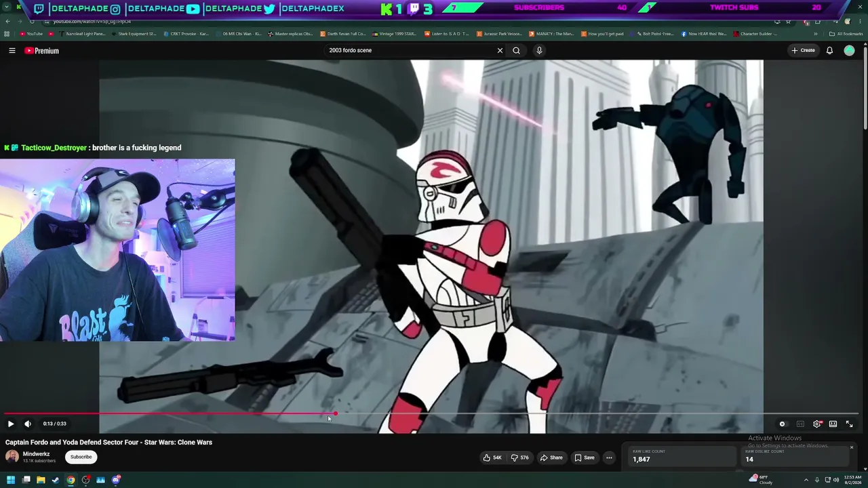Open the system tray volume icon
Screen dimensions: 868x488
(x=836, y=480)
